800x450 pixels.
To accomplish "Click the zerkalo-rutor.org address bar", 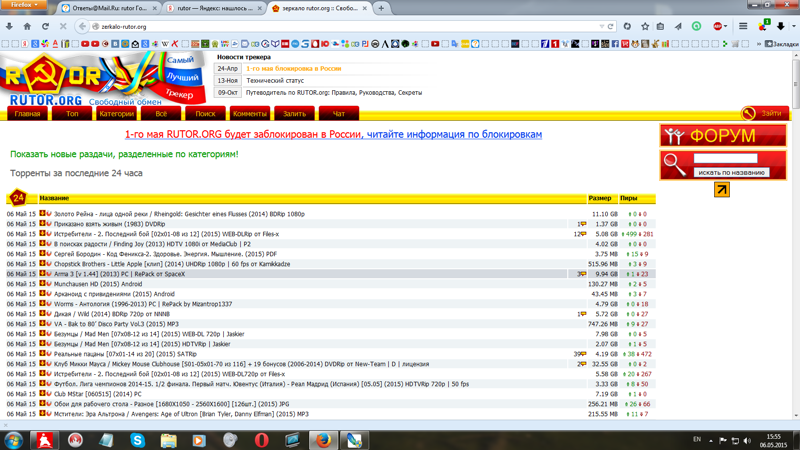I will click(x=347, y=26).
